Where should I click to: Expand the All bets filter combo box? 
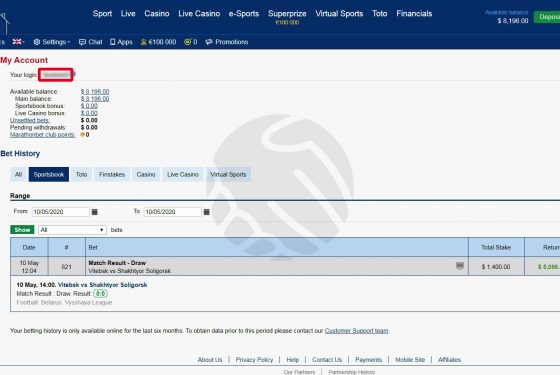pos(72,230)
